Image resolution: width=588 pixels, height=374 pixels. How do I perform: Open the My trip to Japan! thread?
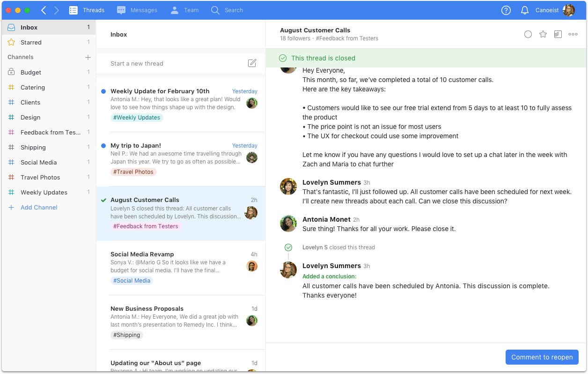[x=181, y=159]
